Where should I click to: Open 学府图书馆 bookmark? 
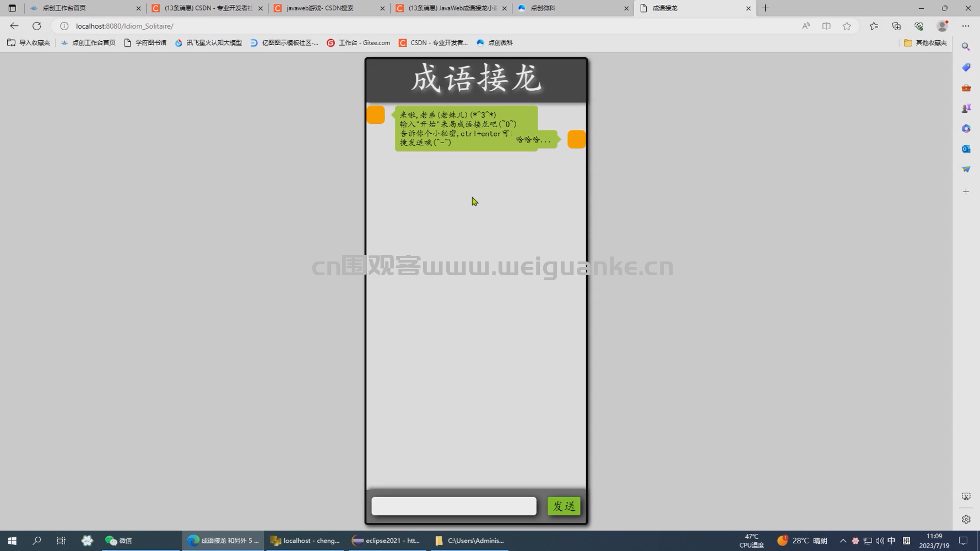click(145, 42)
